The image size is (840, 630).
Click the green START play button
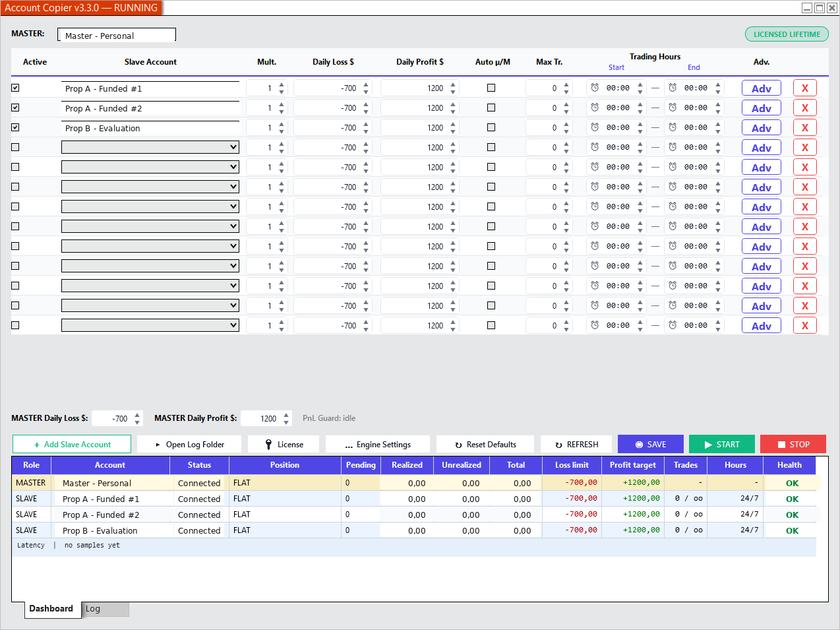tap(722, 445)
